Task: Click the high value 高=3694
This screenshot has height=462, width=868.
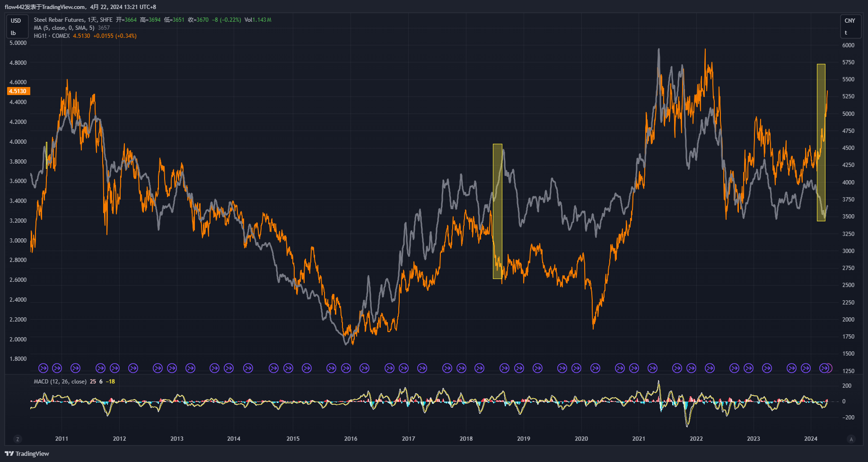Action: pos(150,20)
